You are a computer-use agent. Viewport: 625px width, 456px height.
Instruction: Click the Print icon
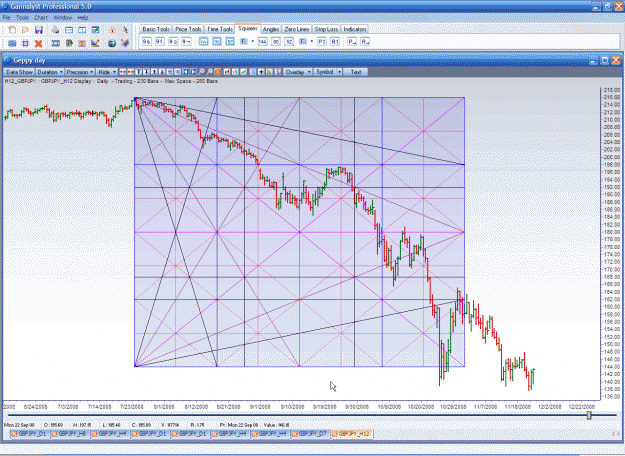click(55, 30)
